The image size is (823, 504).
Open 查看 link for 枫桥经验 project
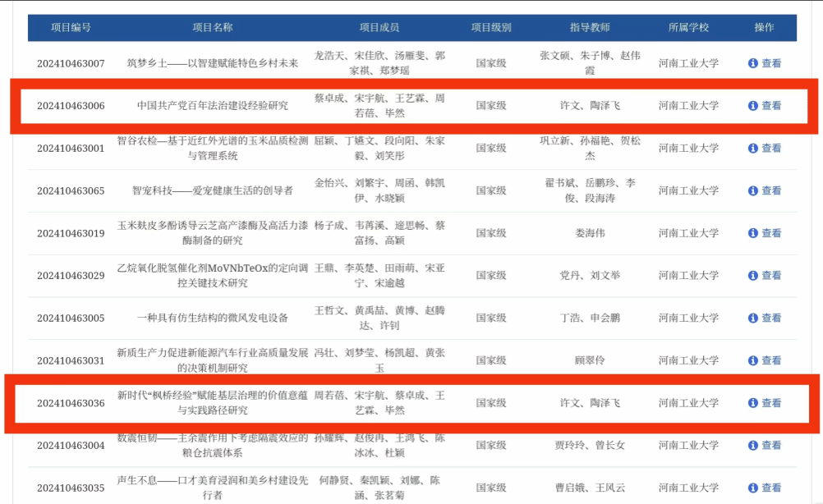tap(770, 404)
